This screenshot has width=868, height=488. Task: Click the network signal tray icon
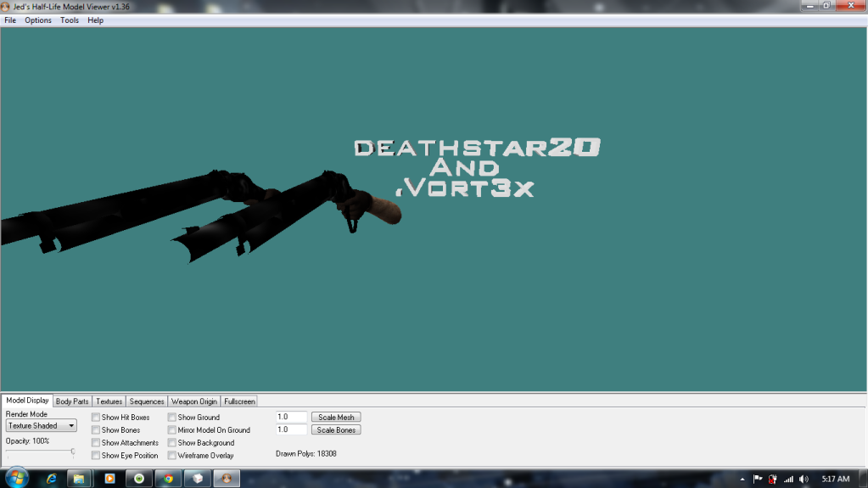coord(788,480)
